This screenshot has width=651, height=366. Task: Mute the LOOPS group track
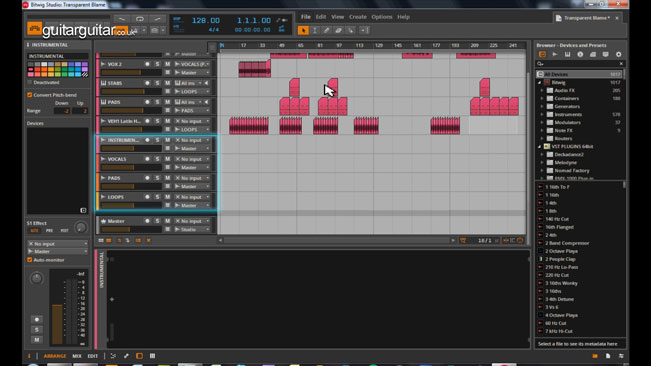pyautogui.click(x=167, y=197)
